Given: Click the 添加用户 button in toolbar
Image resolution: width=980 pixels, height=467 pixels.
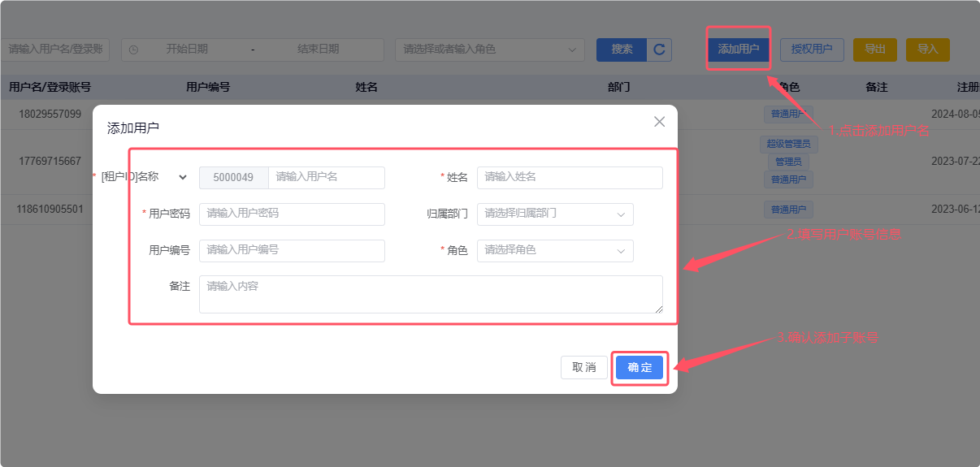Looking at the screenshot, I should pyautogui.click(x=738, y=50).
